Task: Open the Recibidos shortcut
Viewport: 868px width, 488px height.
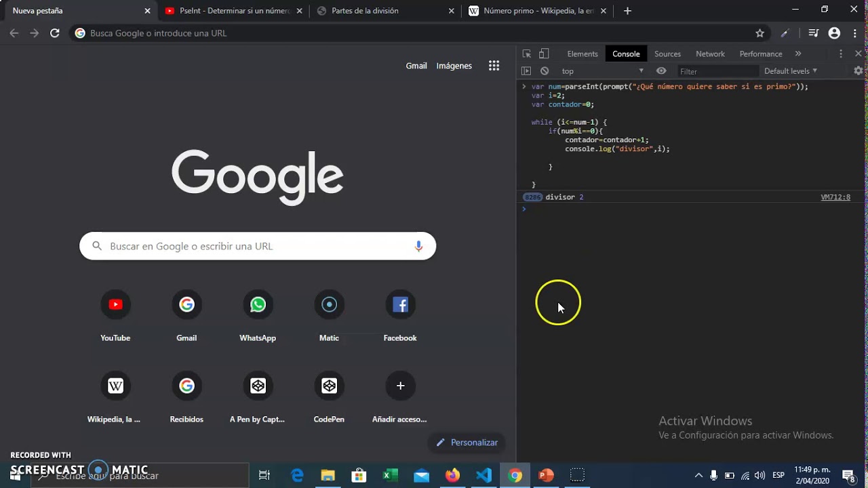Action: point(186,397)
